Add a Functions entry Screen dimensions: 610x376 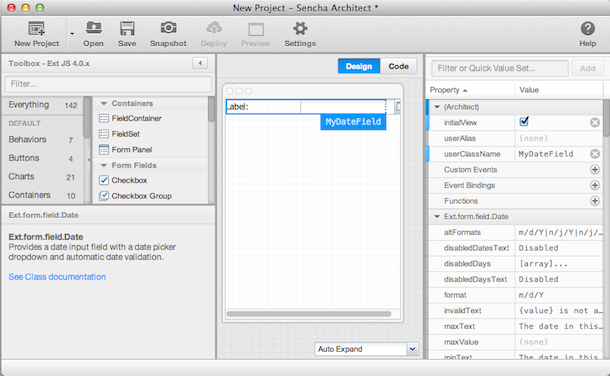tap(595, 201)
